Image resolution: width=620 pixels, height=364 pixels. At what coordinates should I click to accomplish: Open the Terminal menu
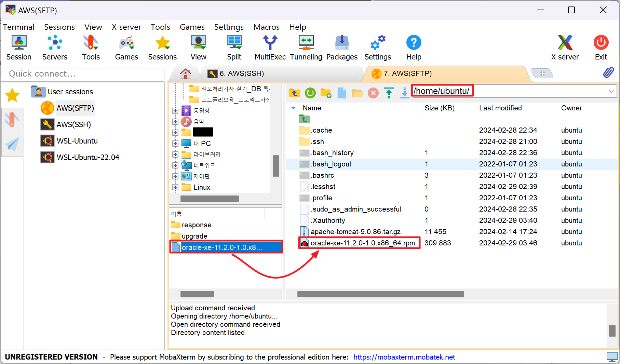pyautogui.click(x=19, y=27)
